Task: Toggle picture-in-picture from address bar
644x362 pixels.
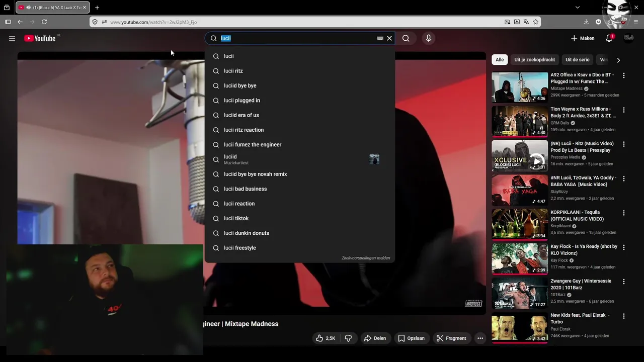Action: pos(507,22)
